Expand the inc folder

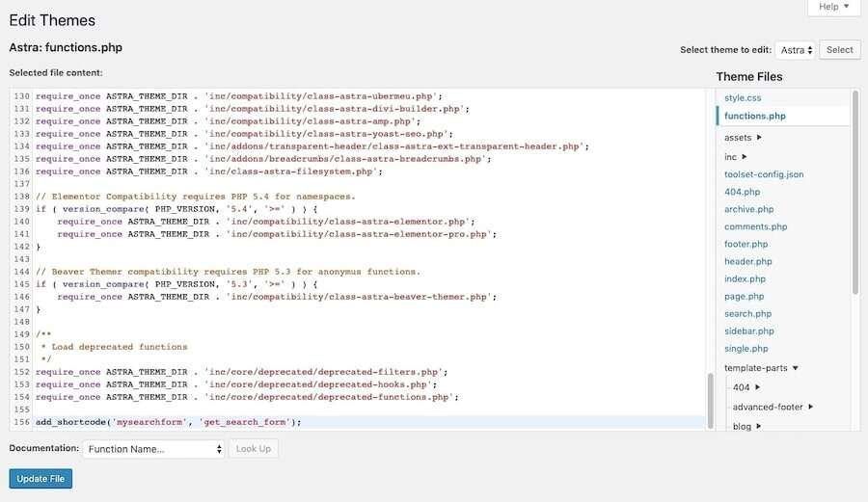[735, 157]
